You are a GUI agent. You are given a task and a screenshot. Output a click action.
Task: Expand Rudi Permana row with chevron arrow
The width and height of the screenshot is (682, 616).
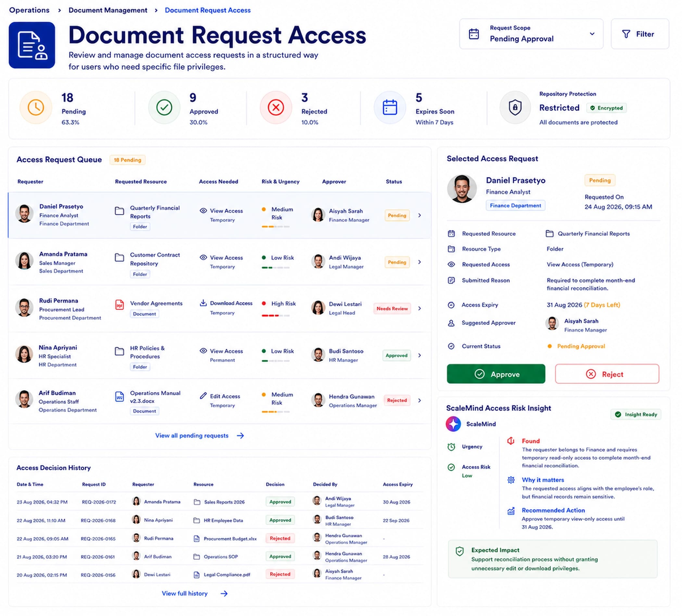[x=420, y=308]
